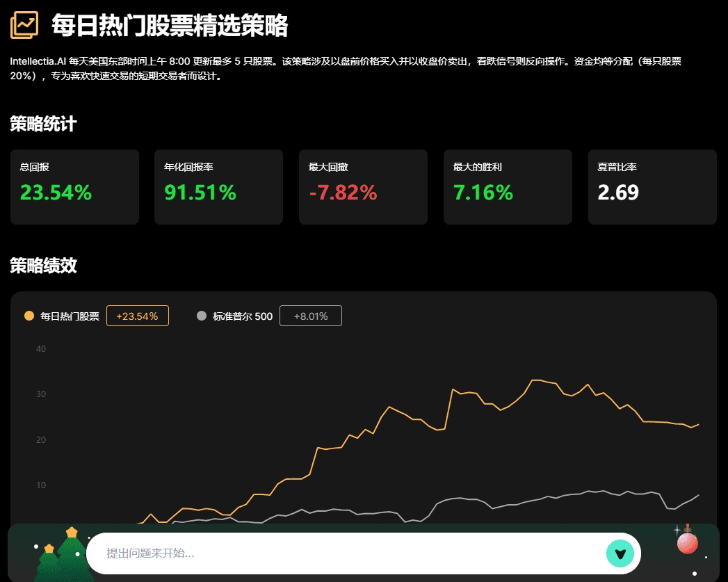Focus the 提出问题来开始 input field
728x582 pixels.
[x=348, y=553]
